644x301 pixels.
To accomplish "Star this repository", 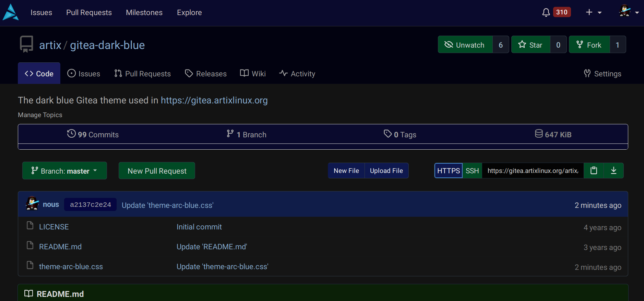I will [530, 45].
